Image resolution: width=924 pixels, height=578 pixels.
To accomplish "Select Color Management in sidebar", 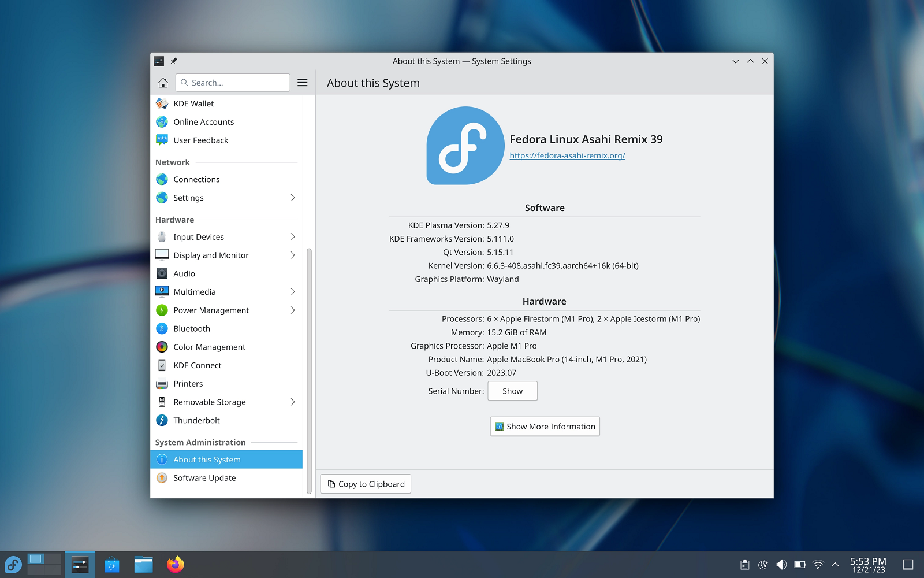I will 226,347.
